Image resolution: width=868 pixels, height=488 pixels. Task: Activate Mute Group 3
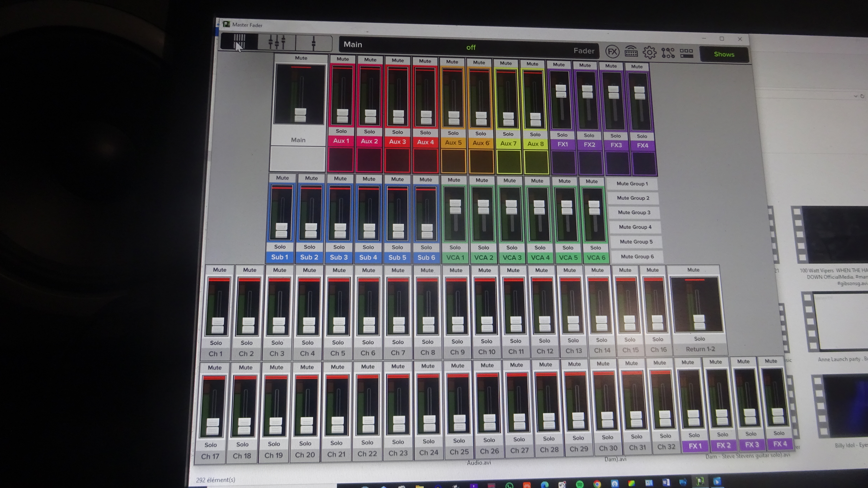click(x=634, y=213)
